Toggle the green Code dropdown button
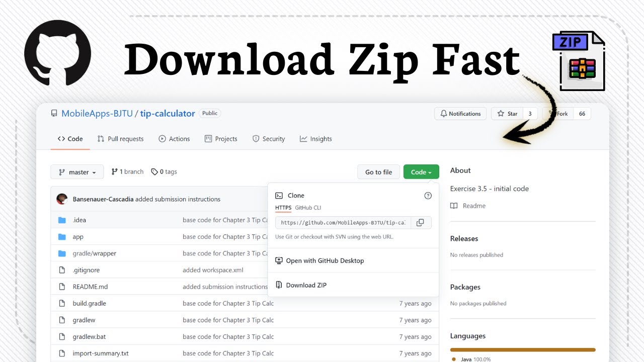 pos(421,172)
